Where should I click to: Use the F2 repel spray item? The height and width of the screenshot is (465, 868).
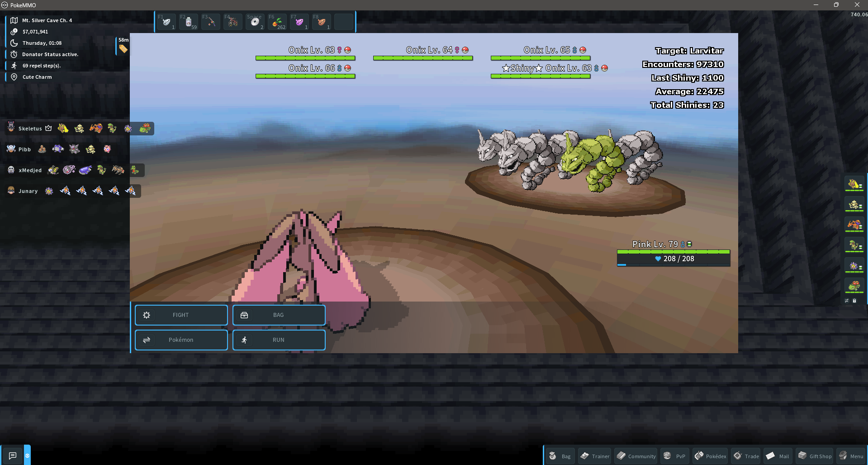tap(189, 22)
